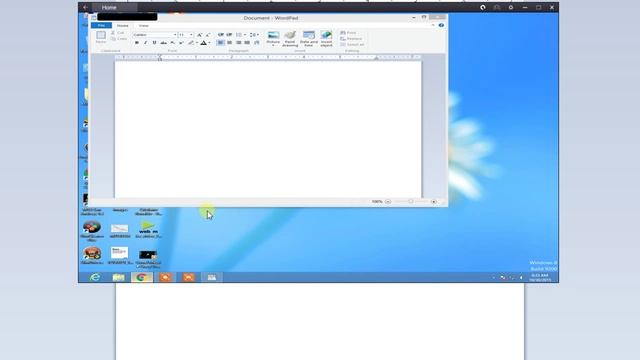Switch to the View ribbon tab in WordPad
The image size is (640, 360).
(x=143, y=26)
